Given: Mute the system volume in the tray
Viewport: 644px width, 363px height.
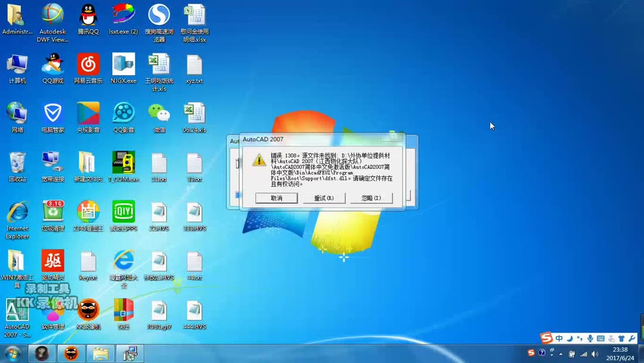Looking at the screenshot, I should 595,353.
